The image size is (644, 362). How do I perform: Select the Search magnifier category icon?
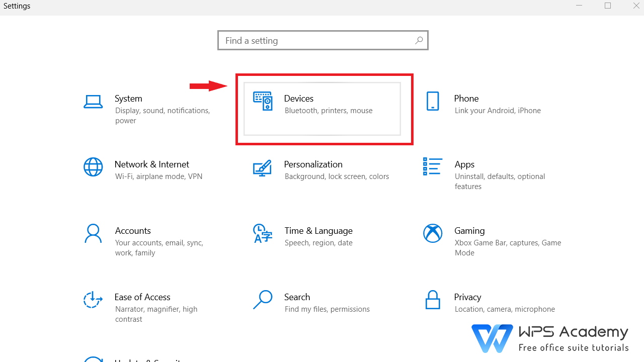[x=263, y=300]
